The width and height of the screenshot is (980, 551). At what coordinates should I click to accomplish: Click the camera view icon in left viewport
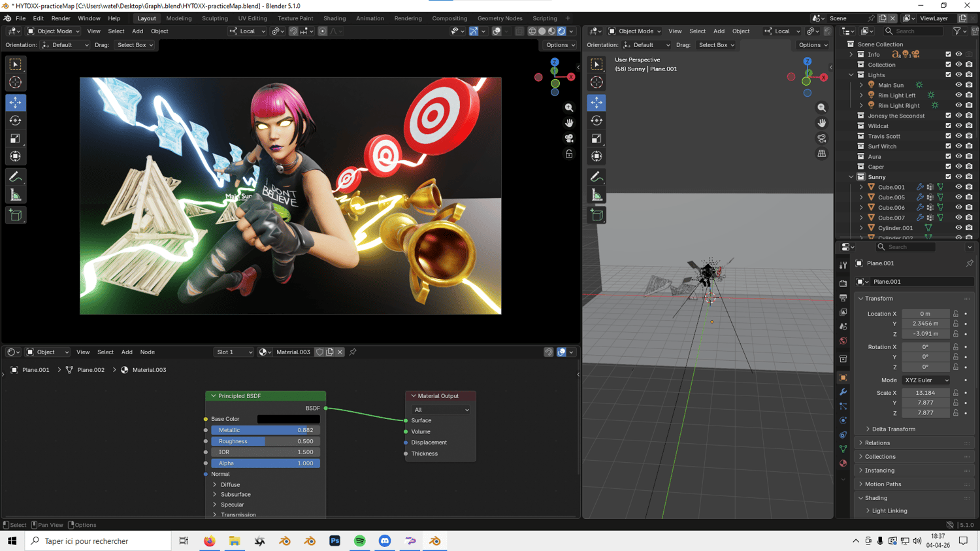[569, 139]
